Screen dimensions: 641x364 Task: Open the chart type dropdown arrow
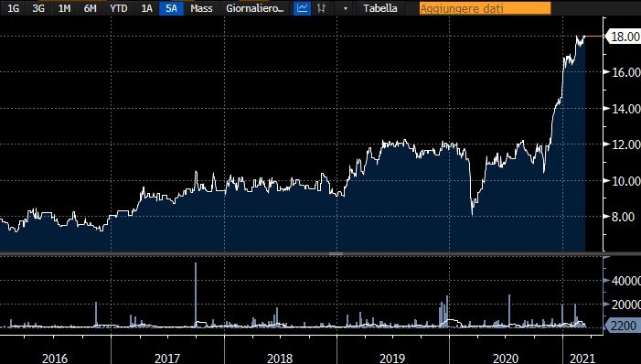(x=346, y=8)
